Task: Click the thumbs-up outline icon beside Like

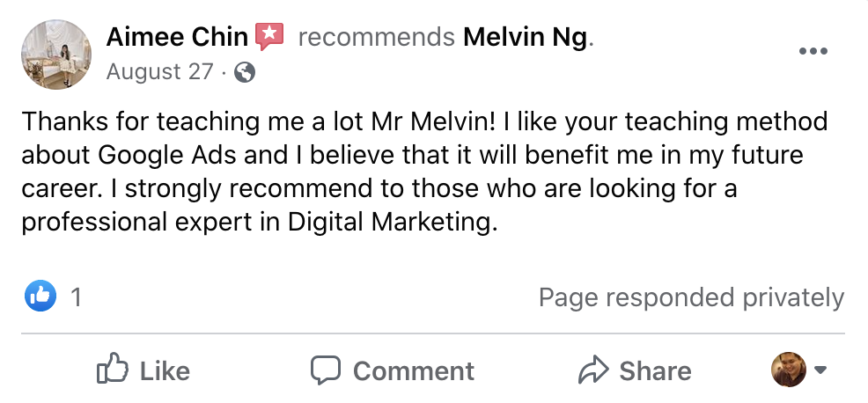Action: pyautogui.click(x=112, y=370)
